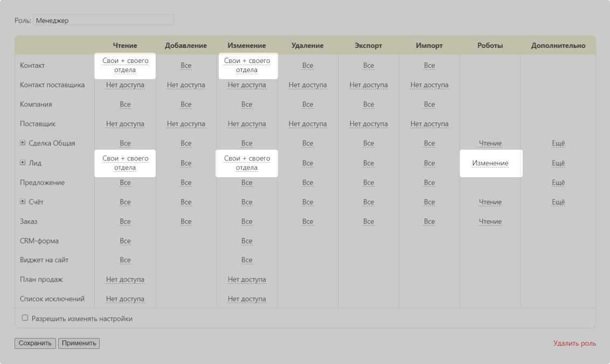The width and height of the screenshot is (610, 364).
Task: Open Ещё options for Сделка Общая
Action: [x=558, y=144]
